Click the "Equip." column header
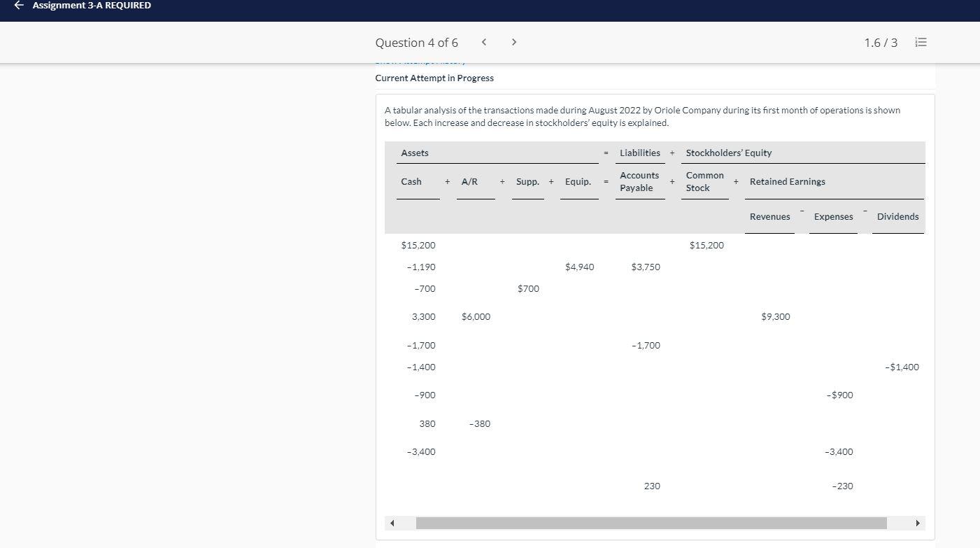Viewport: 980px width, 548px height. [x=578, y=181]
